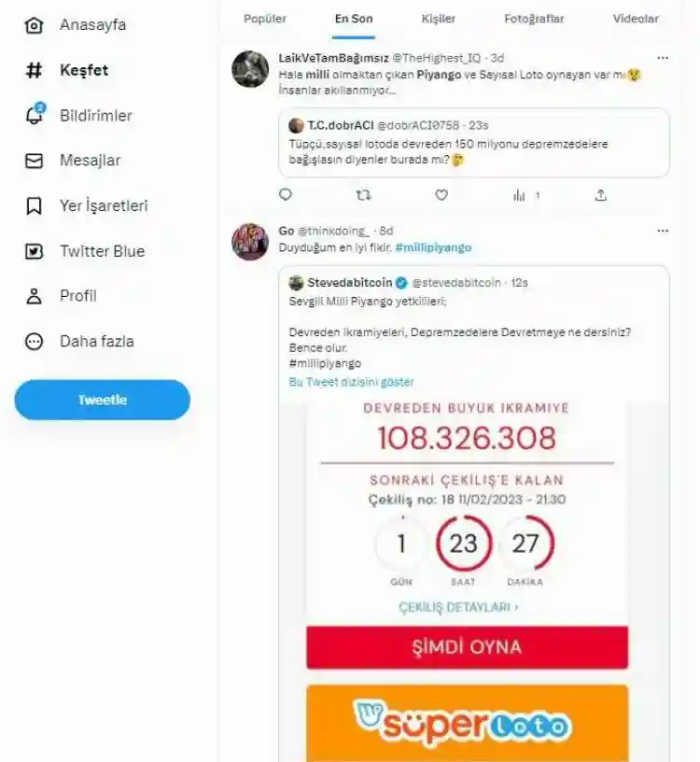Click the red ŞİMDİ OYNA banner
Screen dimensions: 700x762
(467, 647)
